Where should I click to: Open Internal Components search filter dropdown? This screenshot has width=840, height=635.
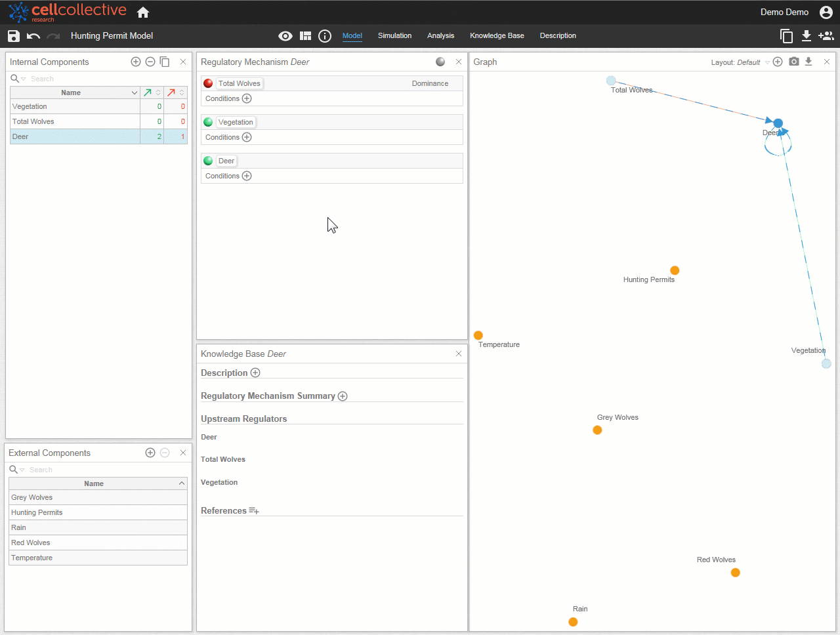(x=24, y=79)
